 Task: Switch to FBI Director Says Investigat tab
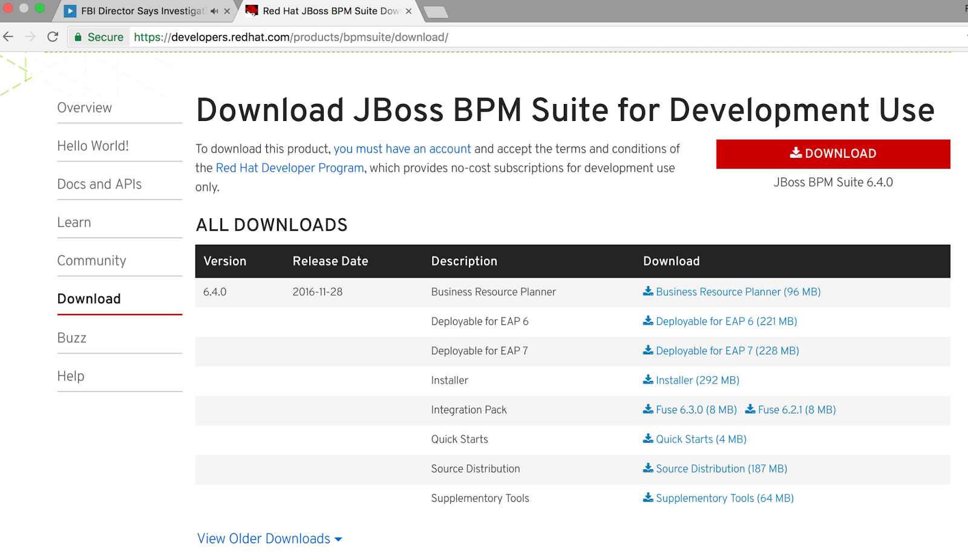143,11
